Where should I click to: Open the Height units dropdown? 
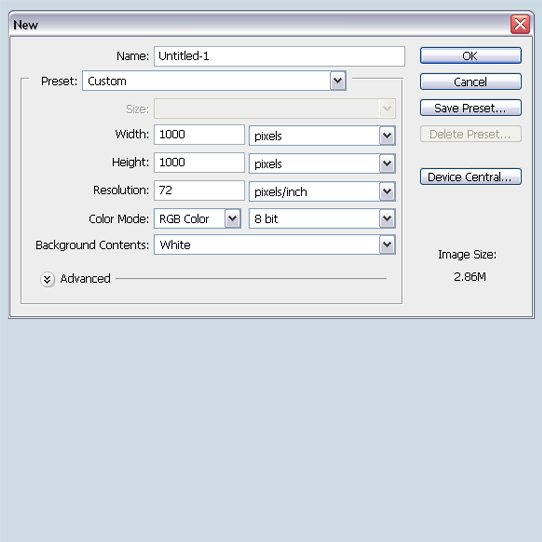(x=322, y=163)
